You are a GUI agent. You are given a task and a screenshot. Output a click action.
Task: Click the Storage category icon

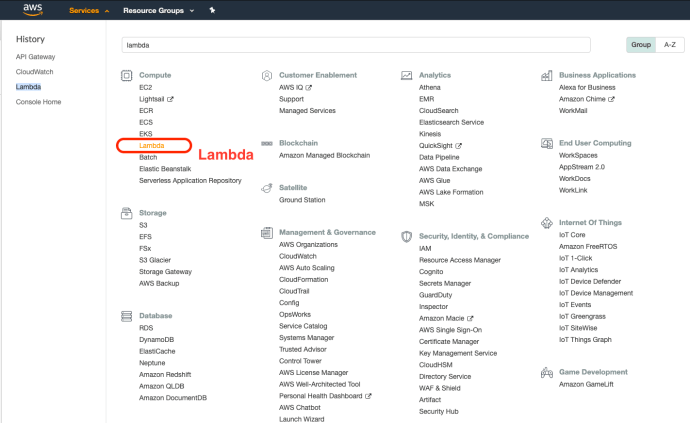pyautogui.click(x=127, y=213)
